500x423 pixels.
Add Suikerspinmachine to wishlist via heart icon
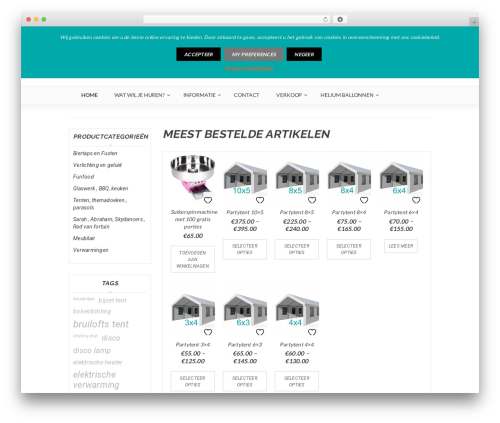208,200
